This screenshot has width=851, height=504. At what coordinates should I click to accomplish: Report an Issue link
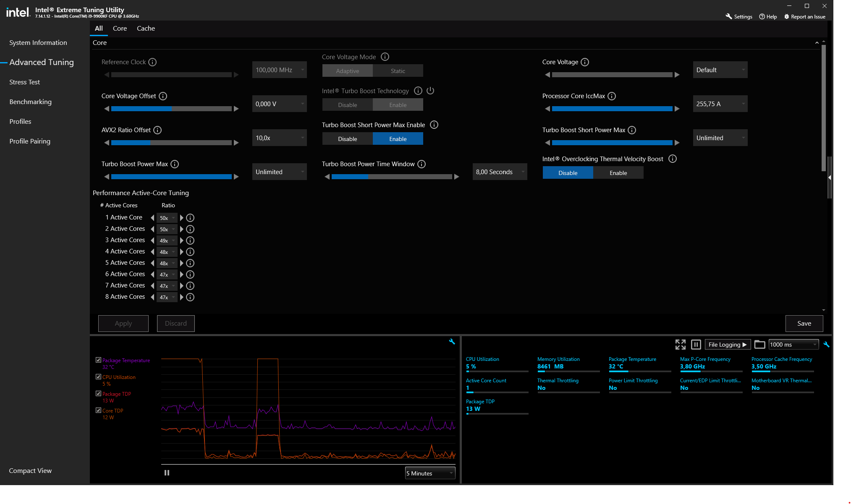pyautogui.click(x=805, y=17)
